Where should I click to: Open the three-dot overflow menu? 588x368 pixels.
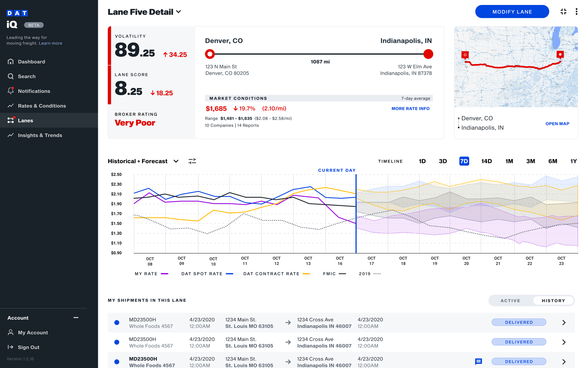[x=576, y=12]
